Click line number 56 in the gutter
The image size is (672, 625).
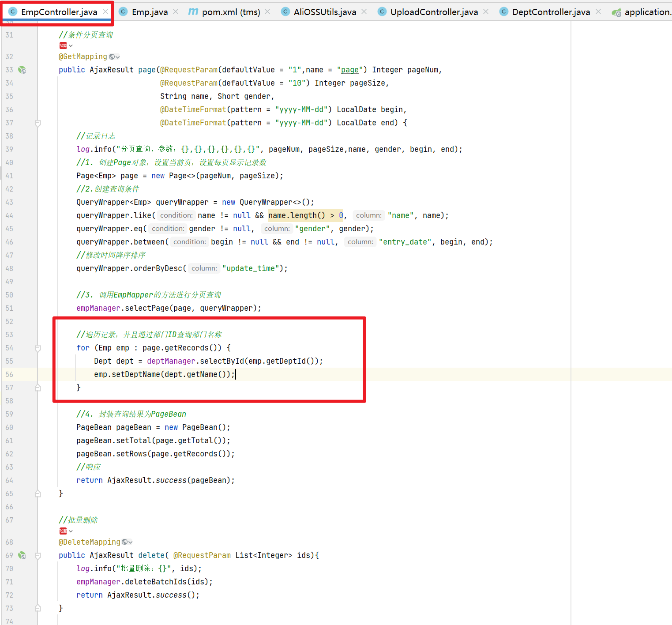9,374
